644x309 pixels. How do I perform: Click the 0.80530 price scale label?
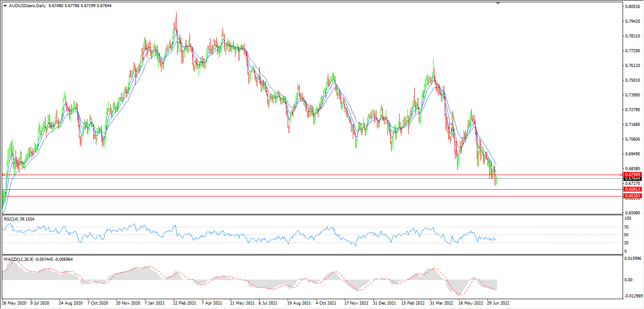(633, 7)
